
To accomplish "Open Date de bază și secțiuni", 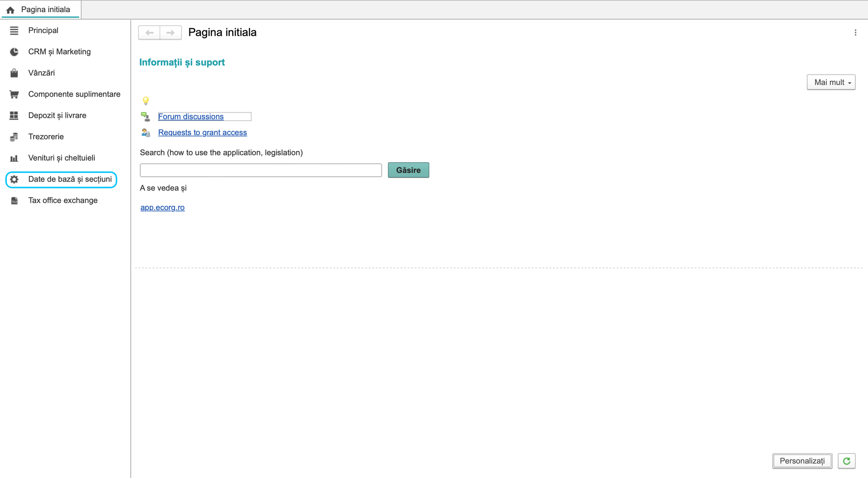I will 70,179.
